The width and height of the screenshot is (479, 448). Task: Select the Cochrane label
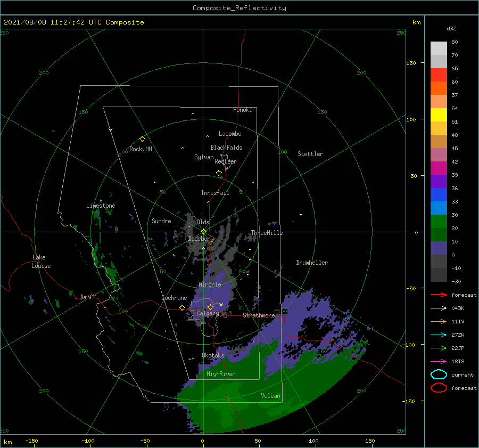(x=174, y=298)
